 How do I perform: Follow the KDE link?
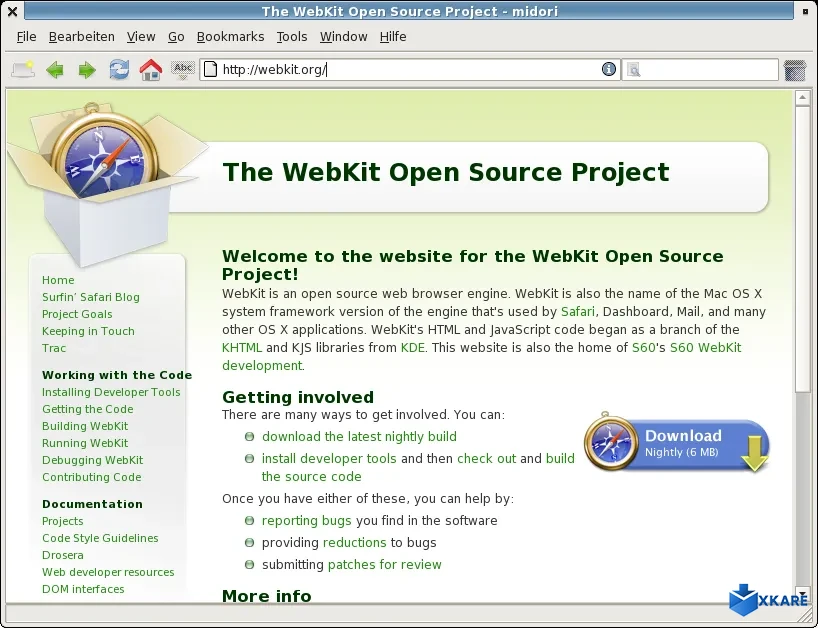click(x=413, y=347)
